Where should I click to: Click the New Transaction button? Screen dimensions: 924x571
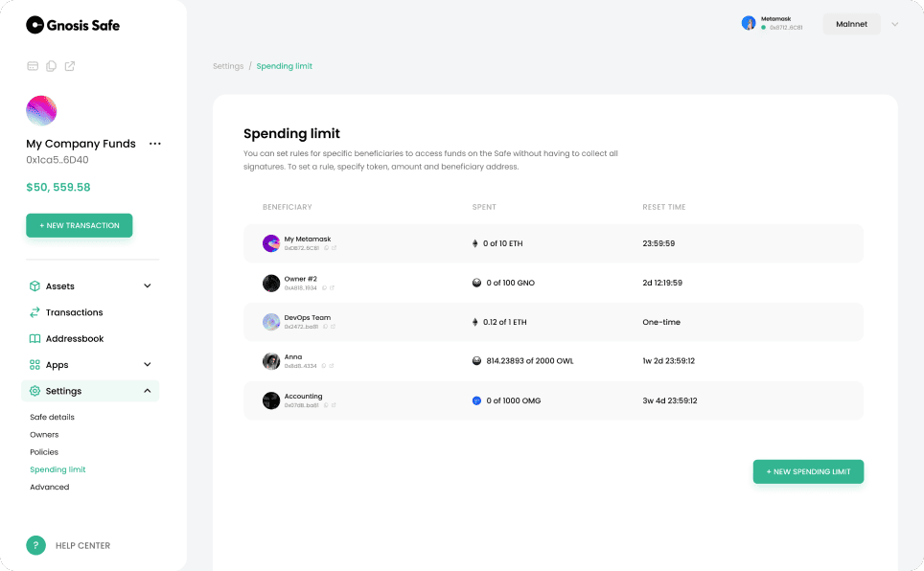[x=79, y=225]
